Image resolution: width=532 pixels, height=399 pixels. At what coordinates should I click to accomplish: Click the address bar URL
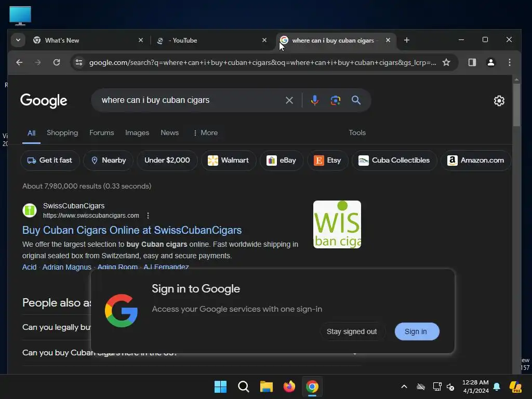pyautogui.click(x=262, y=62)
